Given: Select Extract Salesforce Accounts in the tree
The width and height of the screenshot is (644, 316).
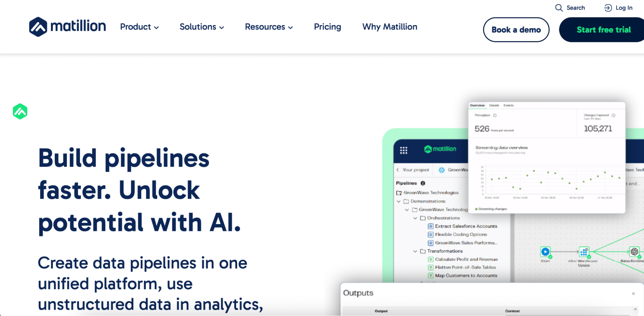Looking at the screenshot, I should [466, 226].
